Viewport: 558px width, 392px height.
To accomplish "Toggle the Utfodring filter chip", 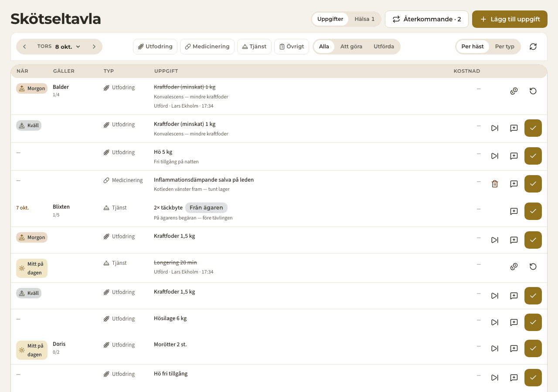I will (155, 47).
